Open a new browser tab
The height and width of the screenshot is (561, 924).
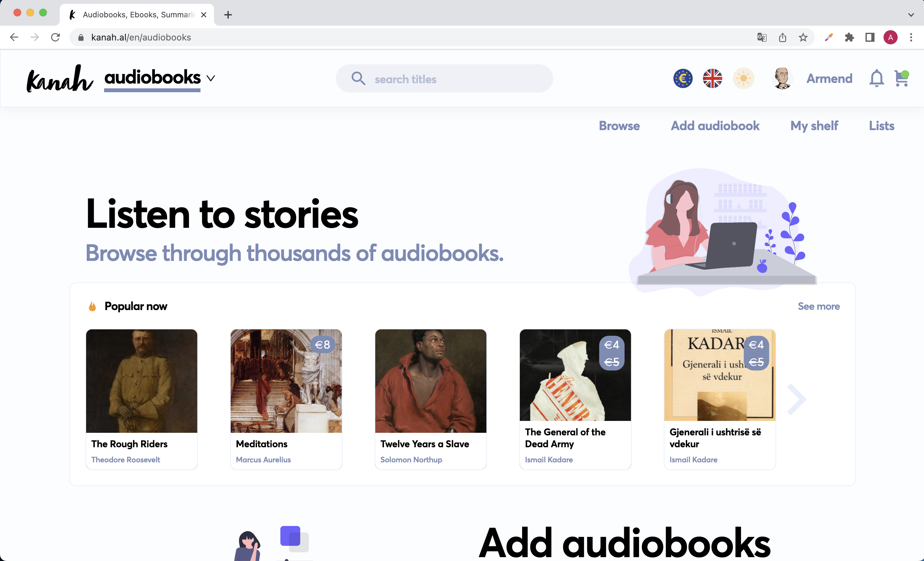[228, 15]
